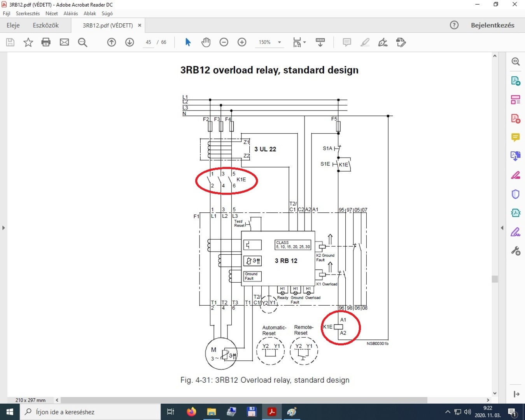
Task: Click the Zoom out minus icon
Action: pos(224,42)
